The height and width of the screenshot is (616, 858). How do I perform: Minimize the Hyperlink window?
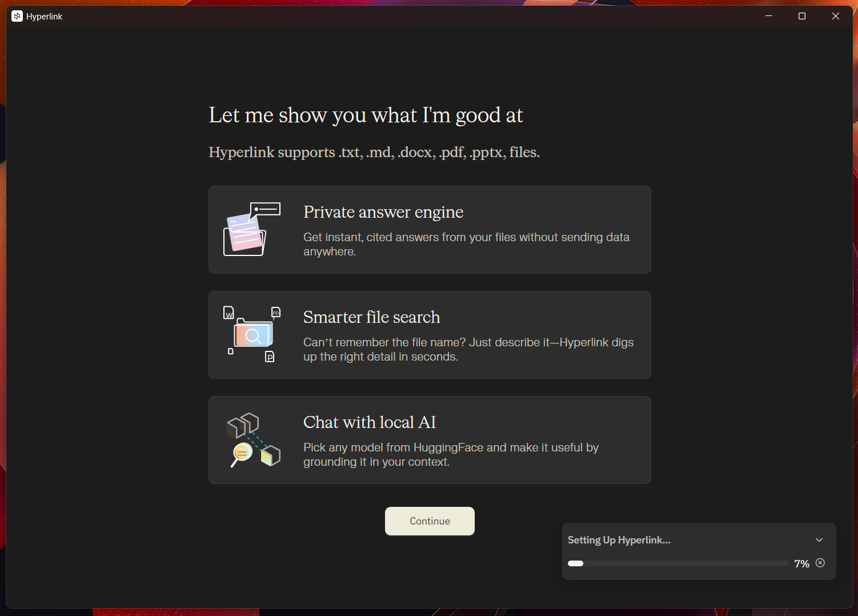click(x=769, y=16)
